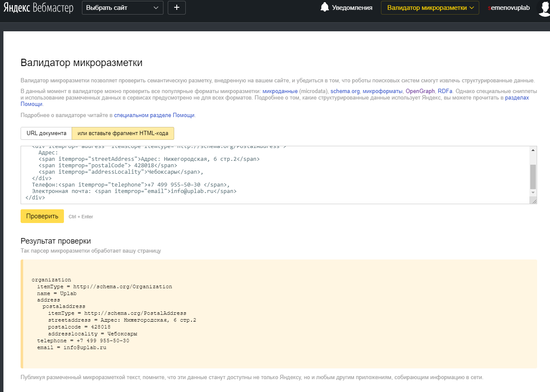Select the вставьте фрагмент HTML-кода tab
The height and width of the screenshot is (392, 550).
[x=123, y=133]
